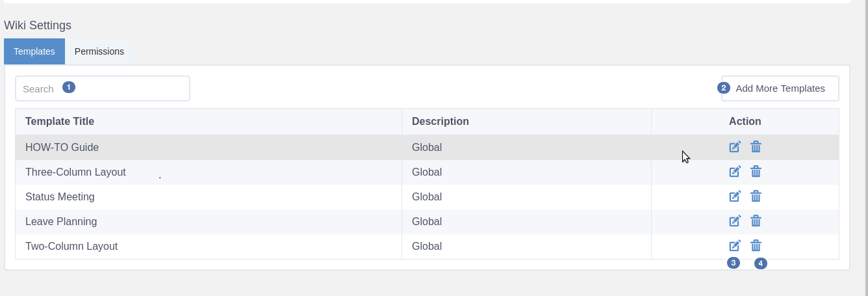The width and height of the screenshot is (868, 296).
Task: Click the Description column header
Action: [x=440, y=122]
